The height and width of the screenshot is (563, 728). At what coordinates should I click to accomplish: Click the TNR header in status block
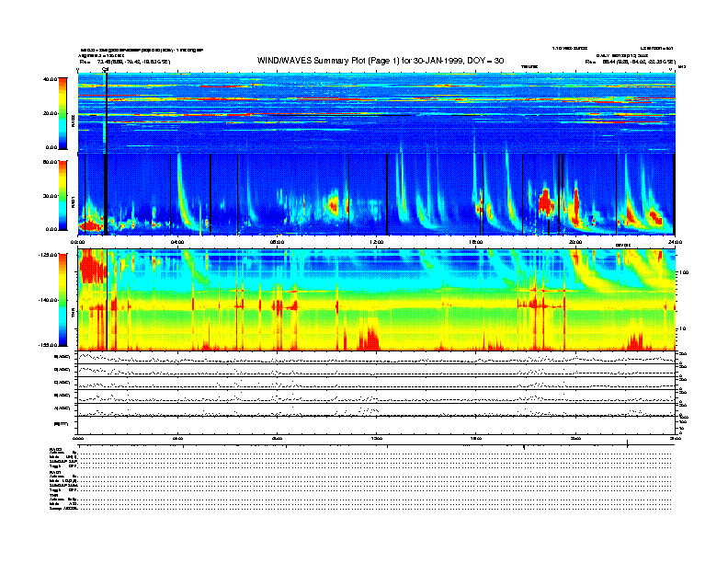(x=53, y=495)
